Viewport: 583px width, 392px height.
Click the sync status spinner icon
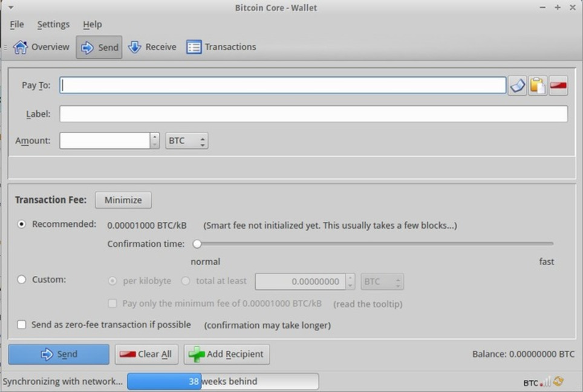coord(558,381)
